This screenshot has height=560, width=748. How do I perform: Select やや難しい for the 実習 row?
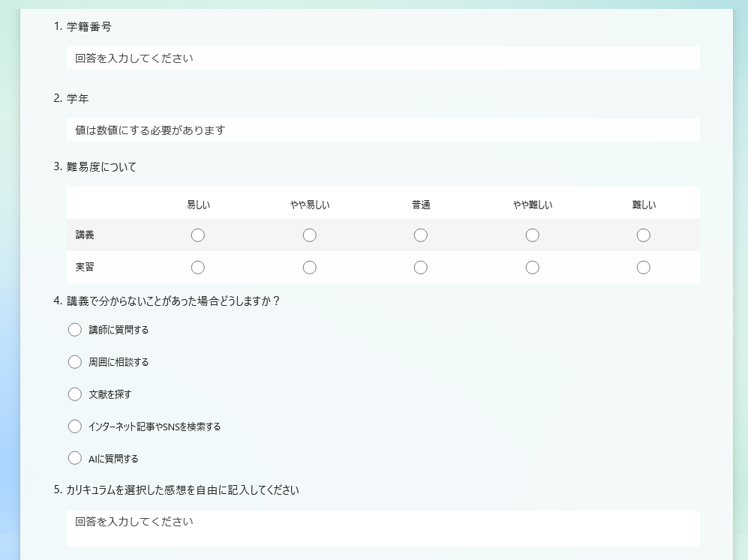coord(533,268)
